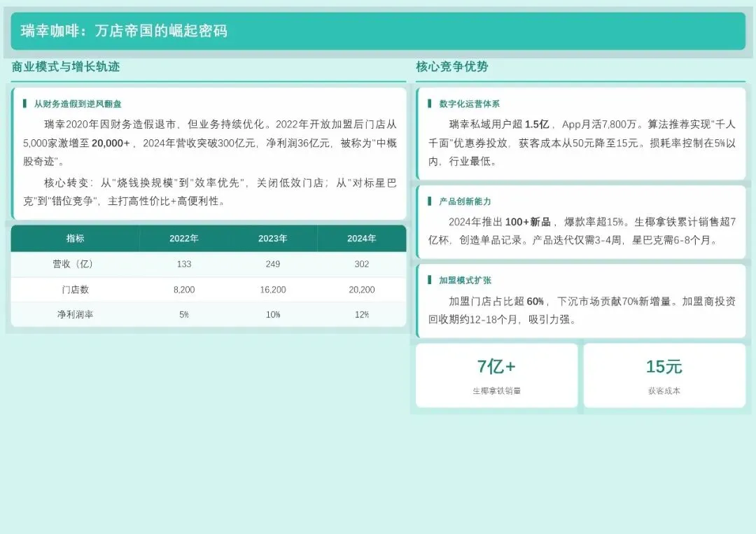Click the bold text '100+新品'
This screenshot has width=756, height=534.
(x=528, y=222)
